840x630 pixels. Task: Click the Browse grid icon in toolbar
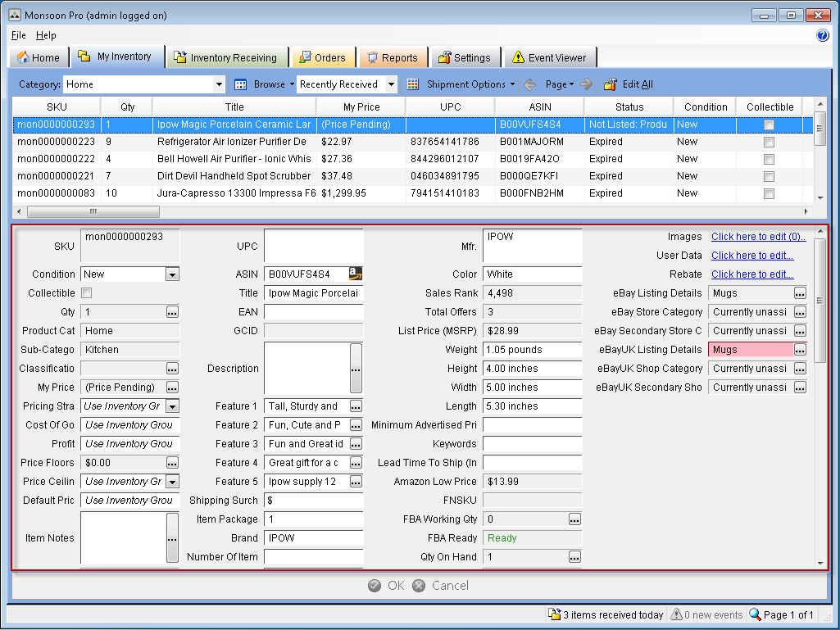[241, 84]
